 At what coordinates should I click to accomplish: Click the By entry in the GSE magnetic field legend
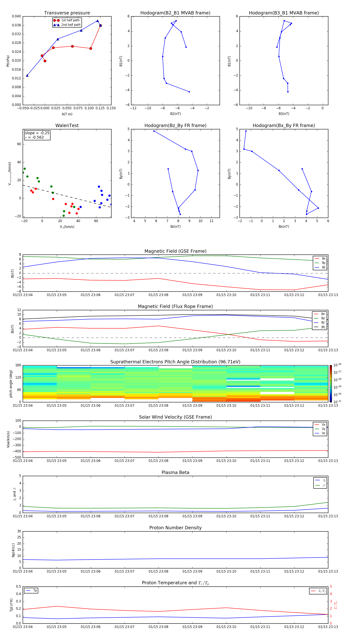(320, 263)
